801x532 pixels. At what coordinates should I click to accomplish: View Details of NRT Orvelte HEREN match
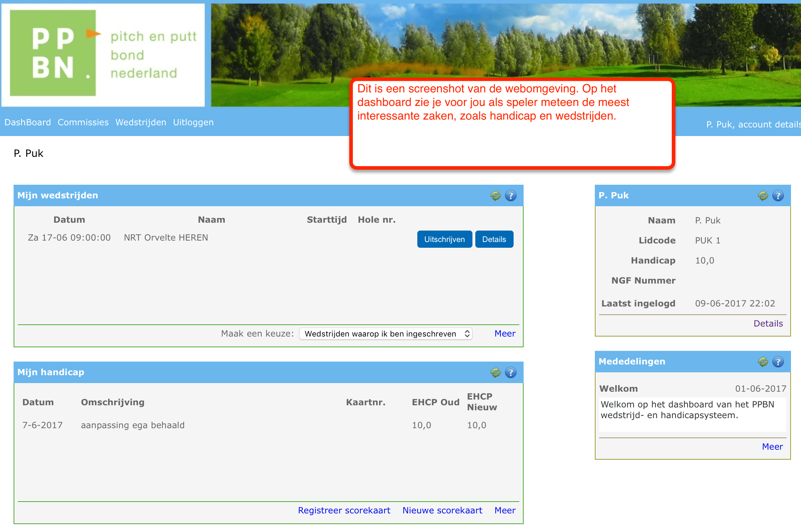(494, 239)
